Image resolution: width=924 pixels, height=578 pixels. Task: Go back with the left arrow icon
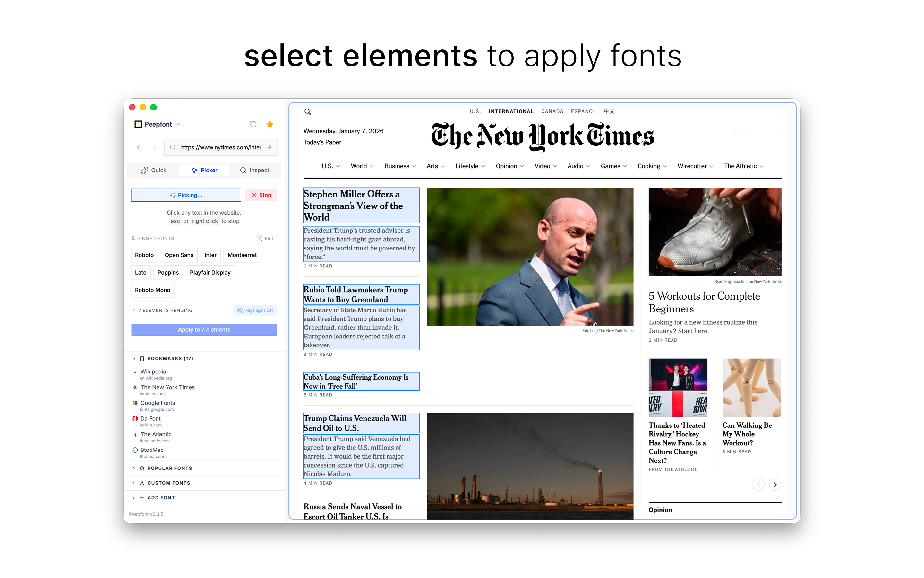139,147
